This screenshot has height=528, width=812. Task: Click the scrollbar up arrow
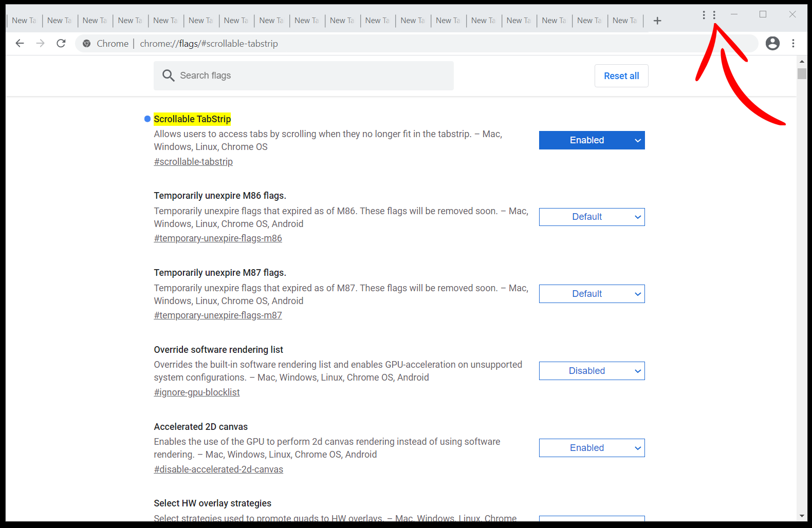pos(802,61)
